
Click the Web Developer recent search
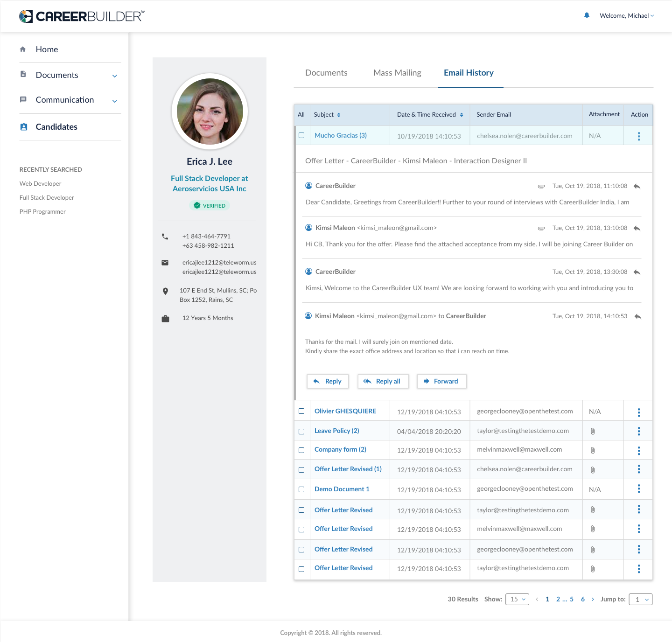point(41,184)
